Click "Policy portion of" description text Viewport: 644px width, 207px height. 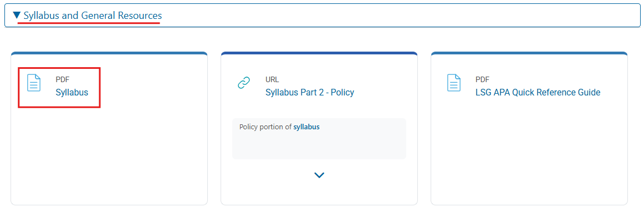(x=265, y=127)
